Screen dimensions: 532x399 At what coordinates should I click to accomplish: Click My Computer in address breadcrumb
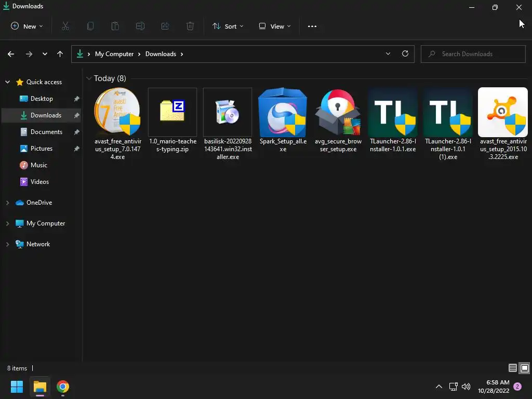[x=114, y=54]
